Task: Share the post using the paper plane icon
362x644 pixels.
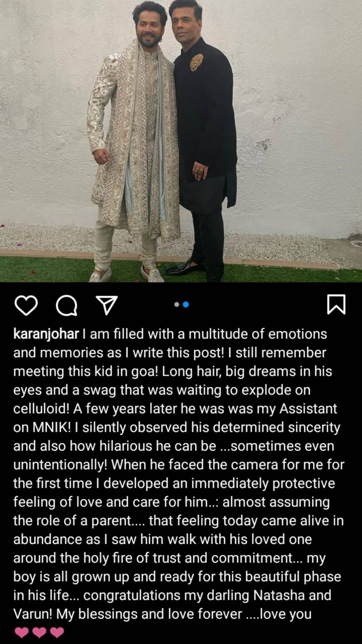Action: pyautogui.click(x=106, y=304)
